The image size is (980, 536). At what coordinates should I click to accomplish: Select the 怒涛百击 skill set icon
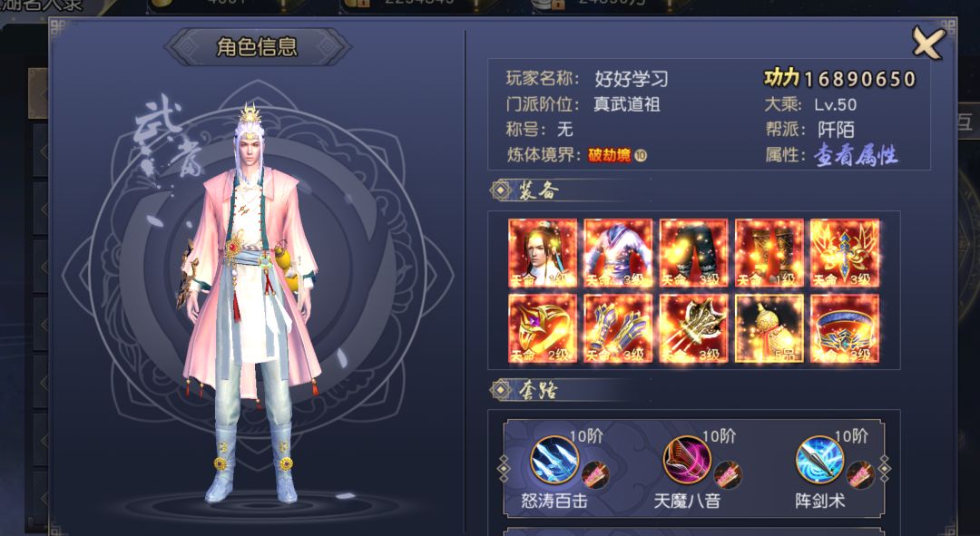tap(554, 460)
